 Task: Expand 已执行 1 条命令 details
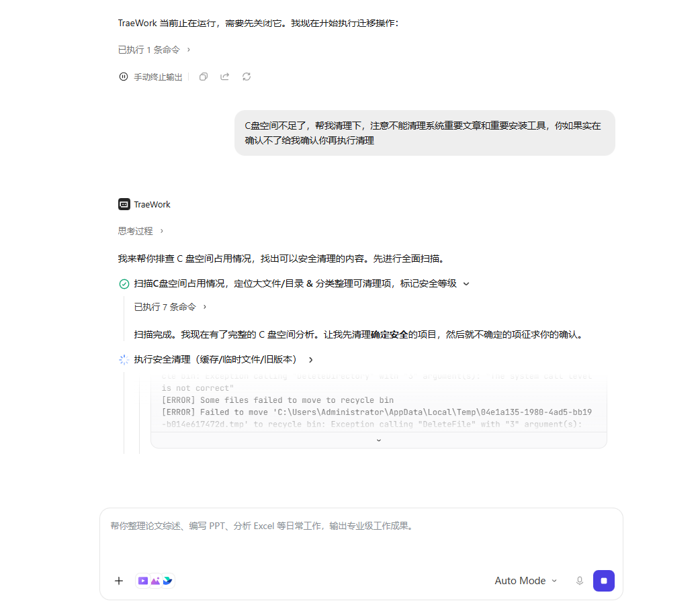click(x=154, y=50)
